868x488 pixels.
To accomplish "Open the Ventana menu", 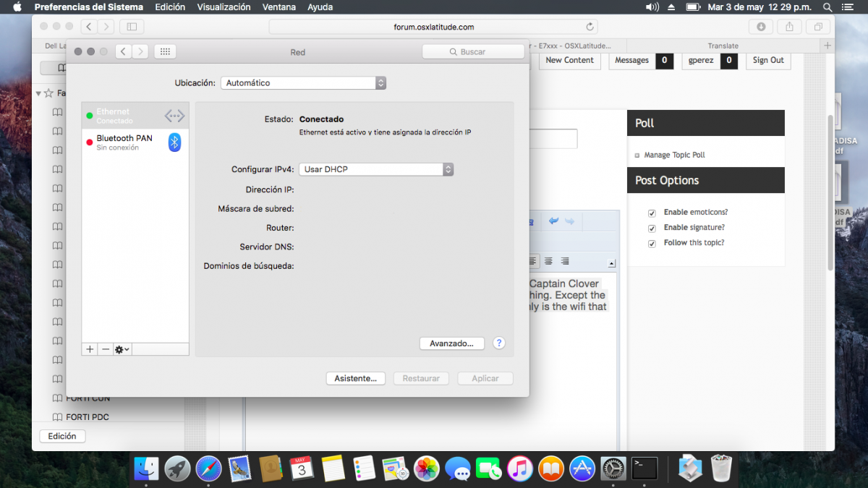I will (x=278, y=7).
